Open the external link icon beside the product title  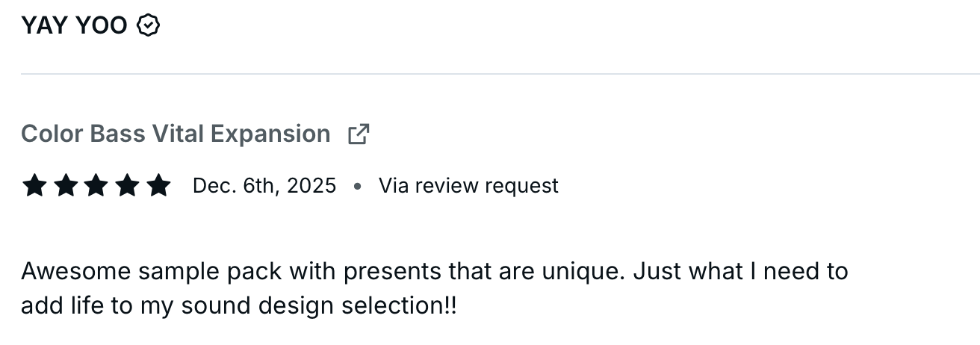359,134
